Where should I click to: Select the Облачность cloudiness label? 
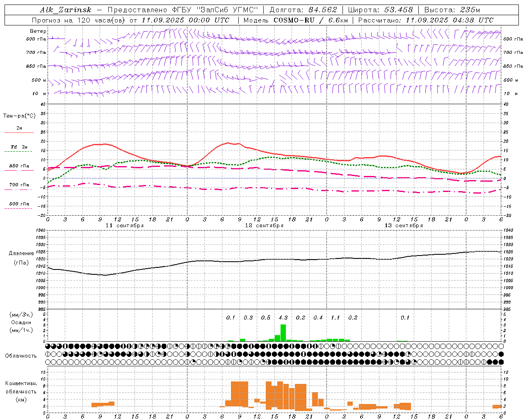click(x=21, y=356)
